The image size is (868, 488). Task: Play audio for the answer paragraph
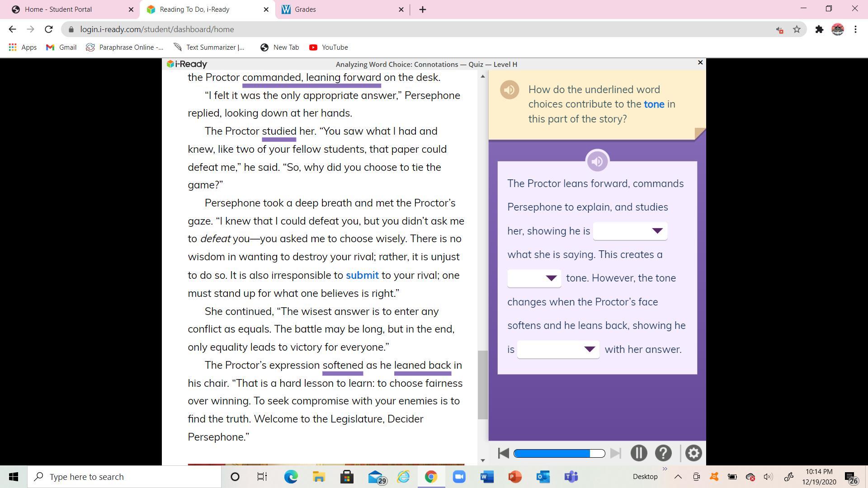tap(597, 161)
